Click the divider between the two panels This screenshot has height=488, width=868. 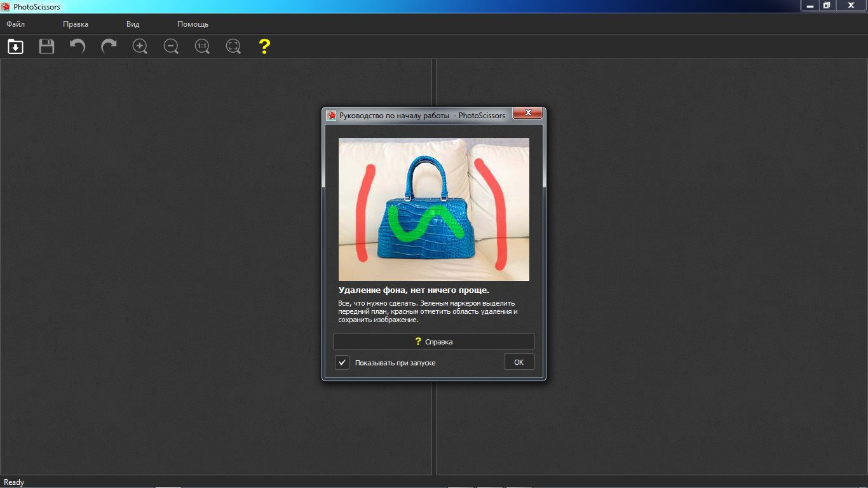[x=434, y=413]
